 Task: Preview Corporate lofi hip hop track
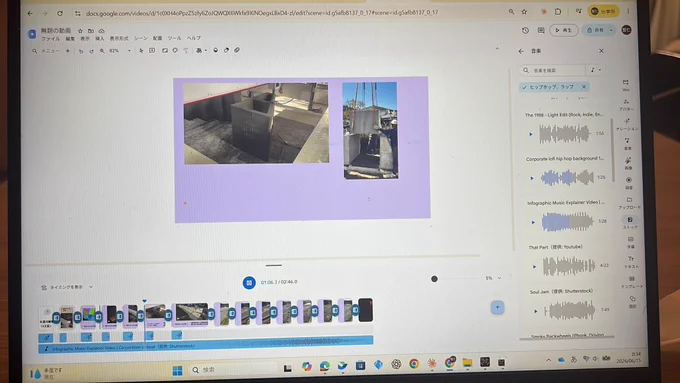pos(532,178)
